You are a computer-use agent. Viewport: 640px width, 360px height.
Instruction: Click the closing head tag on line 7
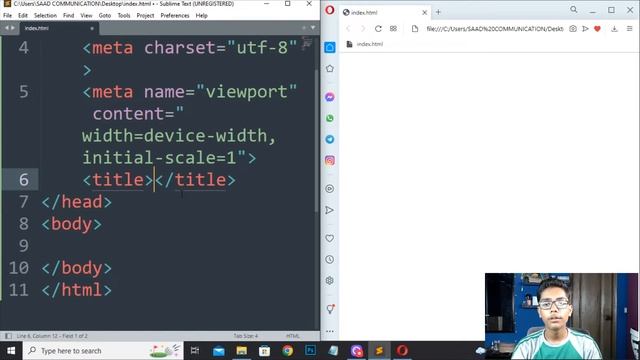pyautogui.click(x=77, y=202)
